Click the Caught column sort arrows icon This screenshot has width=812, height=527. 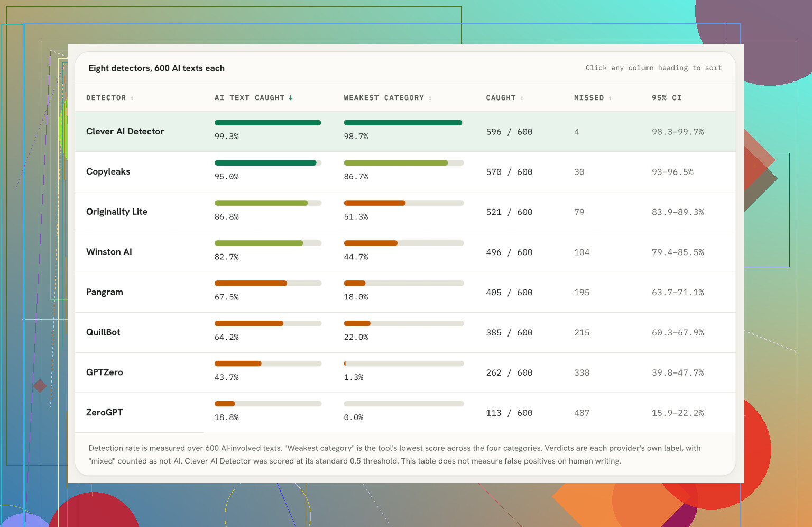click(522, 98)
